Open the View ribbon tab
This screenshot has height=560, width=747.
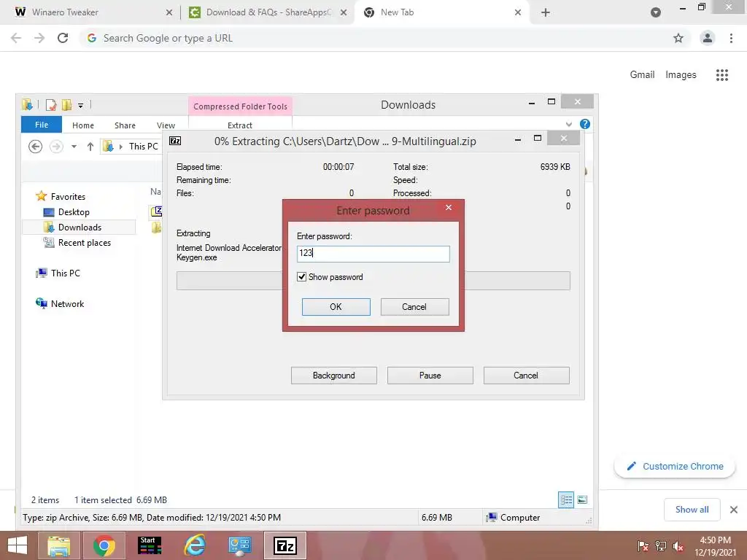[x=166, y=125]
